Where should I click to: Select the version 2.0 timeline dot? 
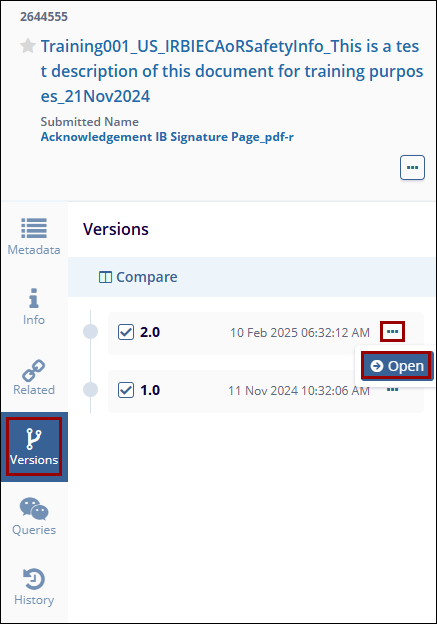point(91,332)
